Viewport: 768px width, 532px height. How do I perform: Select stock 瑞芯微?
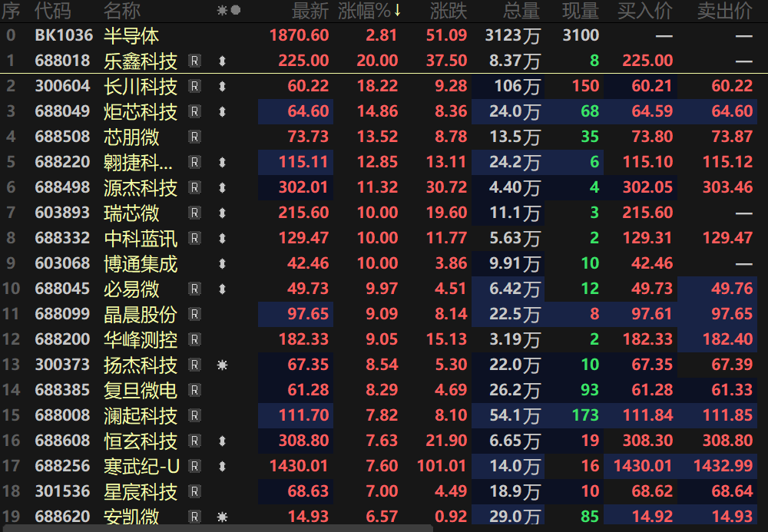click(x=131, y=213)
